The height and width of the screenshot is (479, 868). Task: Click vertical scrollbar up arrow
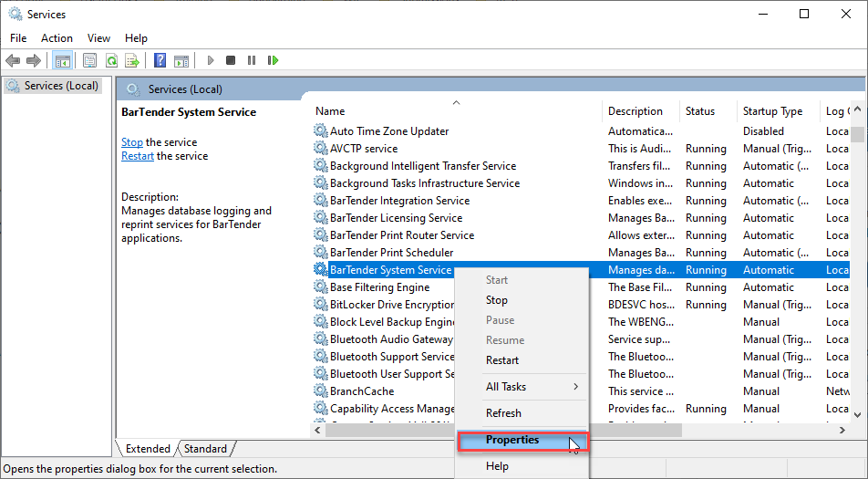click(x=857, y=109)
